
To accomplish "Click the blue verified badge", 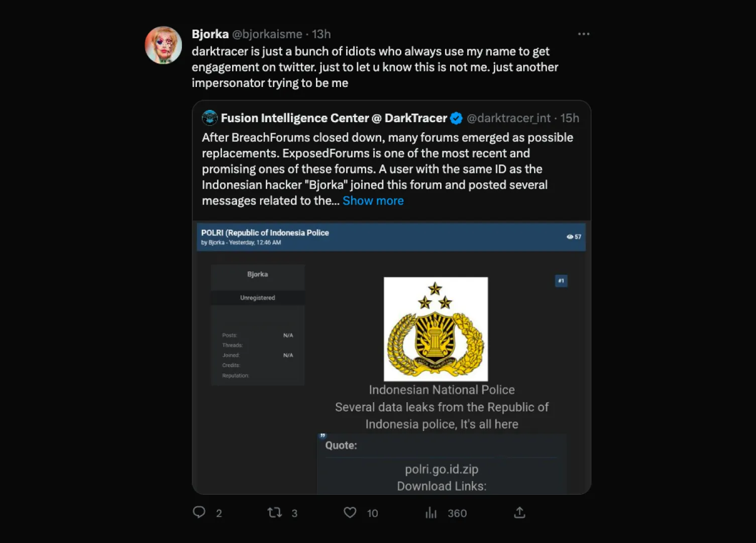I will 456,118.
